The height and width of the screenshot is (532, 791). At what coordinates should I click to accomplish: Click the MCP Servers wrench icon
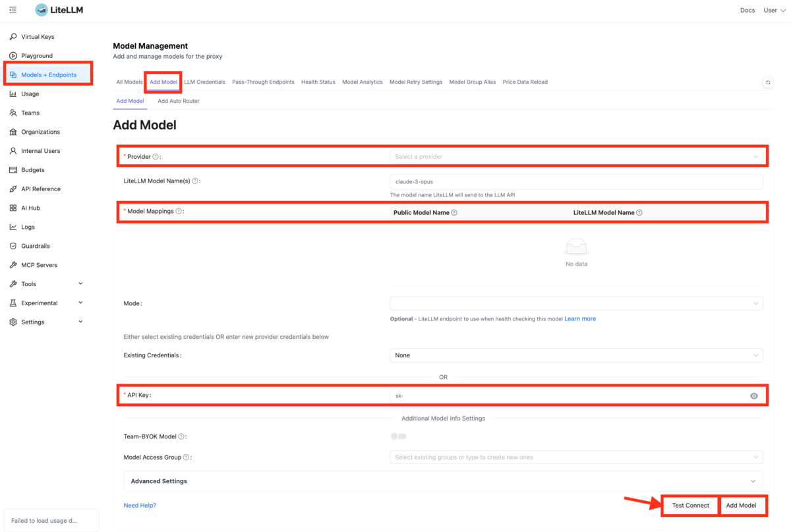pos(13,265)
